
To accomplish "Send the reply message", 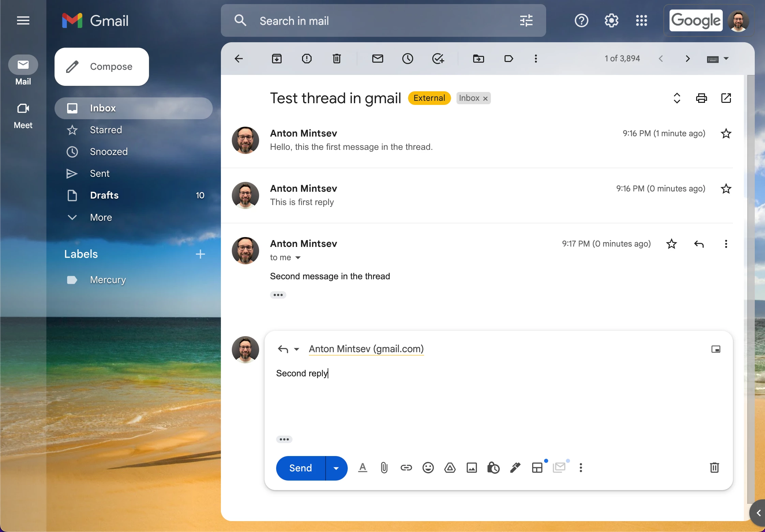I will coord(300,468).
